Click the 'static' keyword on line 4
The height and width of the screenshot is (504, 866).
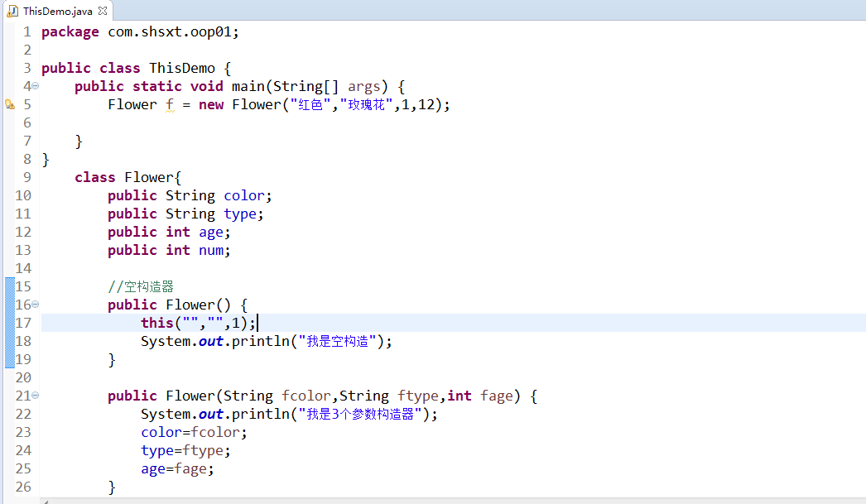156,86
